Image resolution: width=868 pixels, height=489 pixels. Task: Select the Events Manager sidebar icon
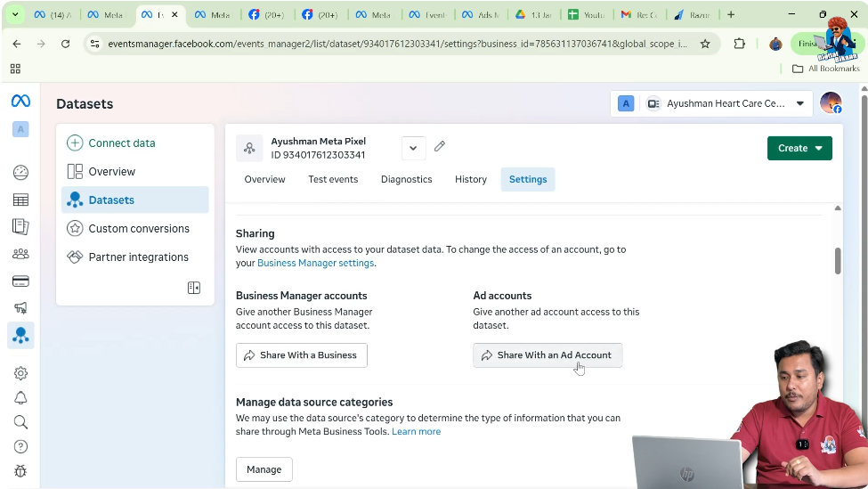click(20, 336)
